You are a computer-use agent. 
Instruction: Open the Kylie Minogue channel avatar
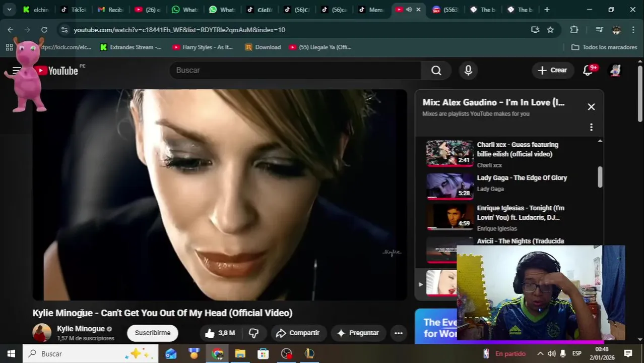click(42, 333)
